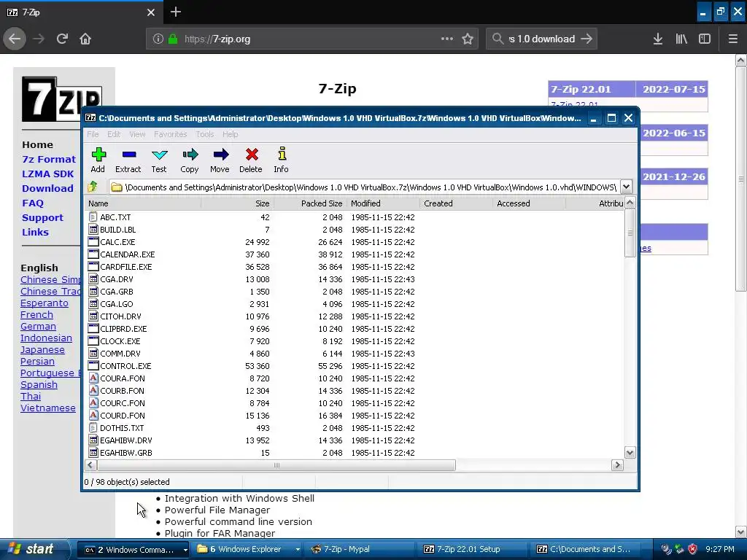Open the browser library icon
The width and height of the screenshot is (747, 560).
pyautogui.click(x=681, y=39)
